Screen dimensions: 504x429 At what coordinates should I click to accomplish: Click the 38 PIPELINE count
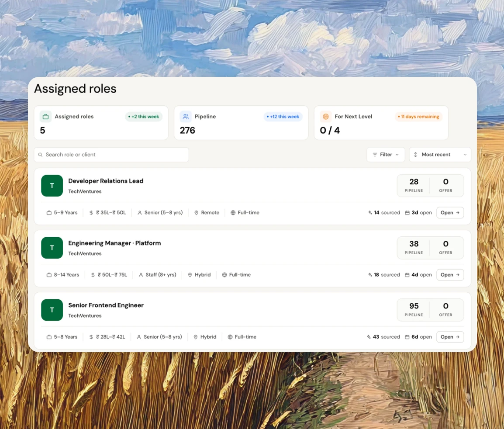coord(414,248)
